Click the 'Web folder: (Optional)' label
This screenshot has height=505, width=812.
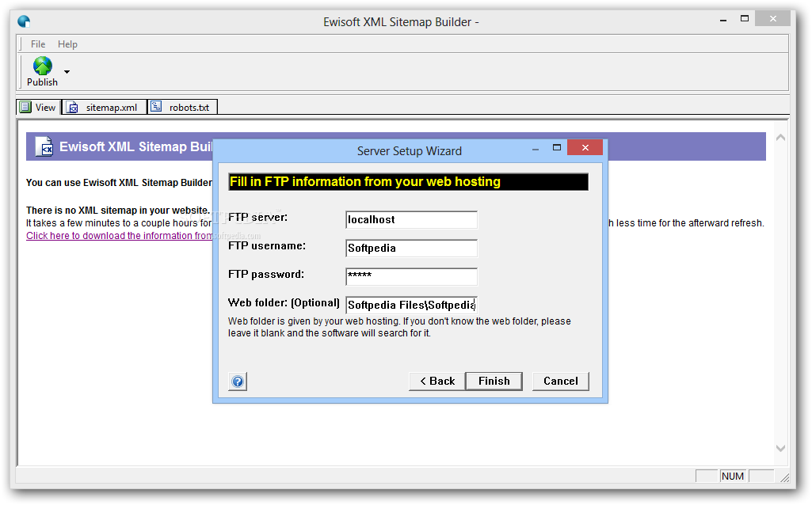(x=284, y=302)
